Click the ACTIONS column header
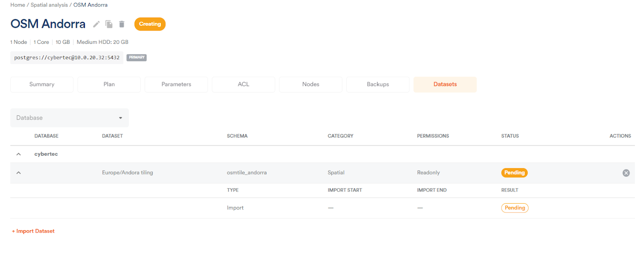The width and height of the screenshot is (644, 274). pos(620,136)
